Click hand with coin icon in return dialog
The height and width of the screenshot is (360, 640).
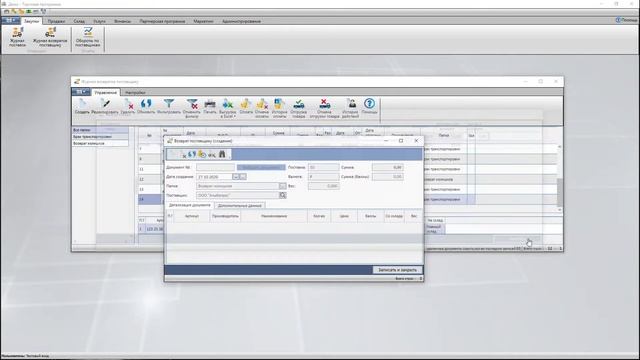[202, 154]
